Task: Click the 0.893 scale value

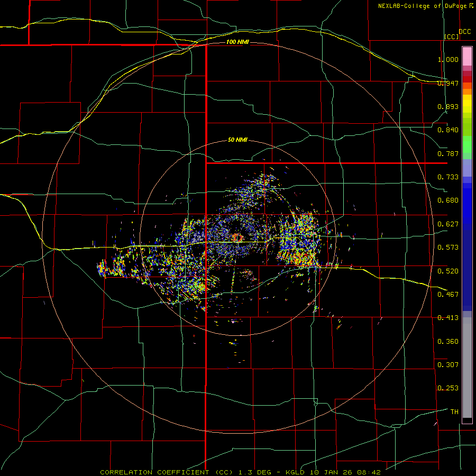Action: (x=448, y=106)
